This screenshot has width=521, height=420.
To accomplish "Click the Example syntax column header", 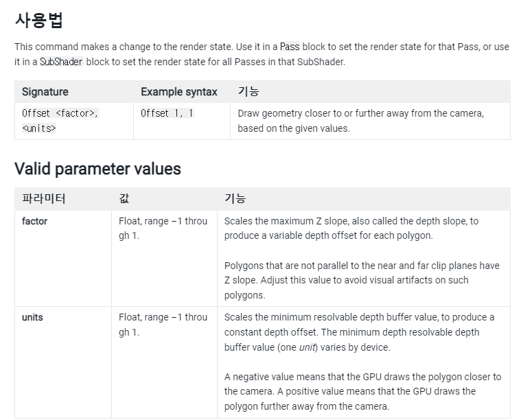I will click(x=178, y=92).
